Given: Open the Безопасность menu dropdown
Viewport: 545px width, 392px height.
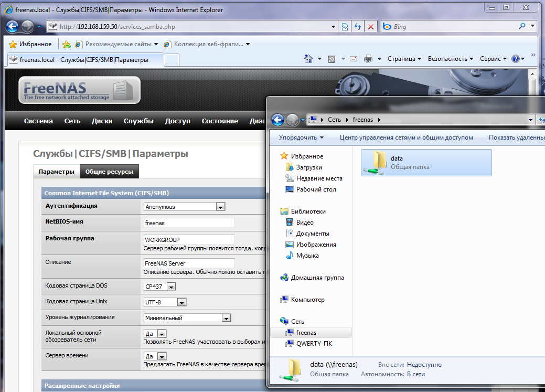Looking at the screenshot, I should coord(451,59).
